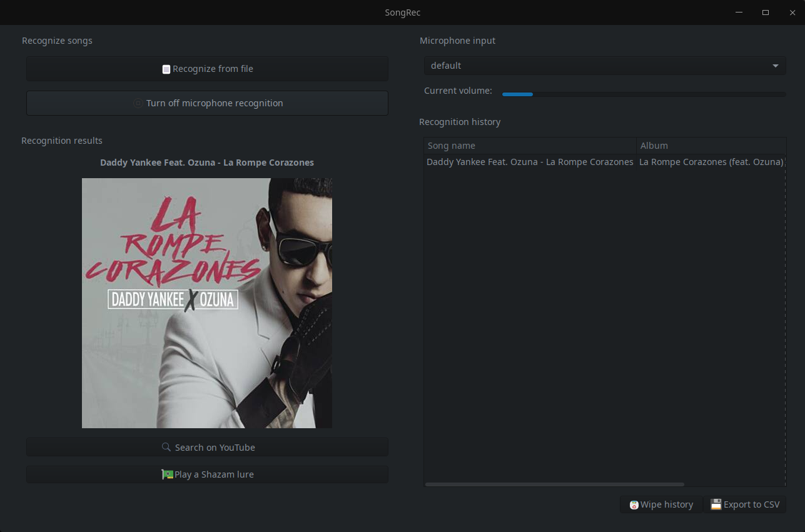This screenshot has height=532, width=805.
Task: Click the microphone recognition spinner icon
Action: pos(138,103)
